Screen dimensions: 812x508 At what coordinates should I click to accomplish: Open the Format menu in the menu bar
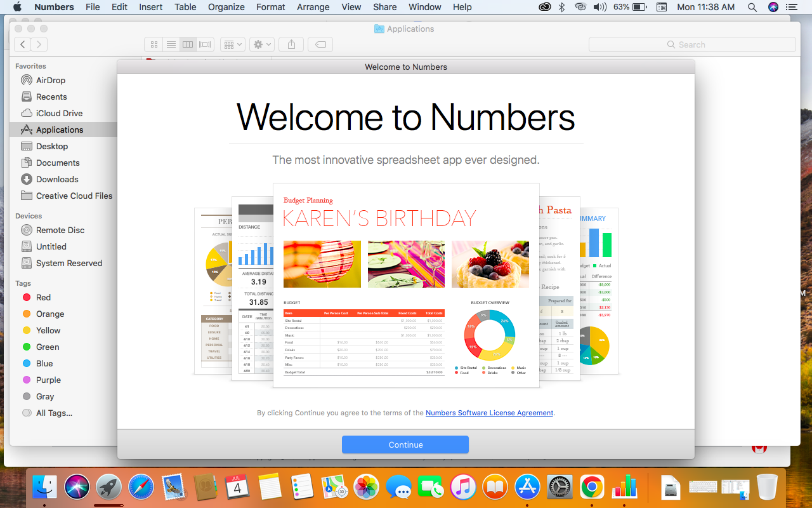271,7
